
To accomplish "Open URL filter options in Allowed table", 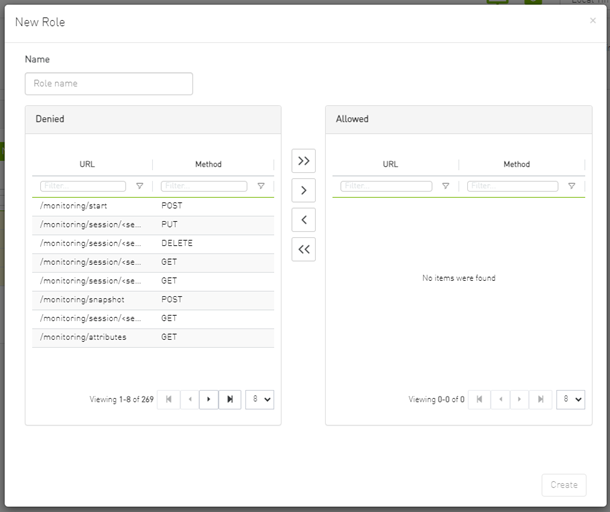I will [x=445, y=186].
